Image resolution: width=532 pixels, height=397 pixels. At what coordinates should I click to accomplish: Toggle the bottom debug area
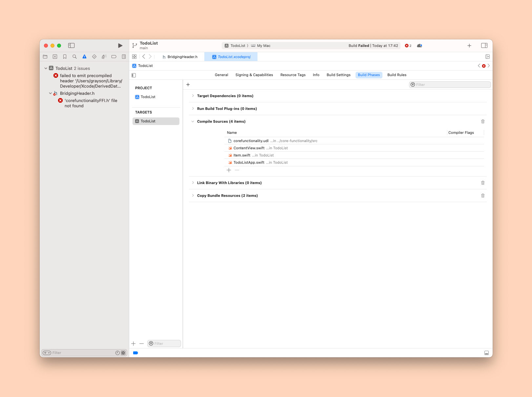tap(486, 353)
